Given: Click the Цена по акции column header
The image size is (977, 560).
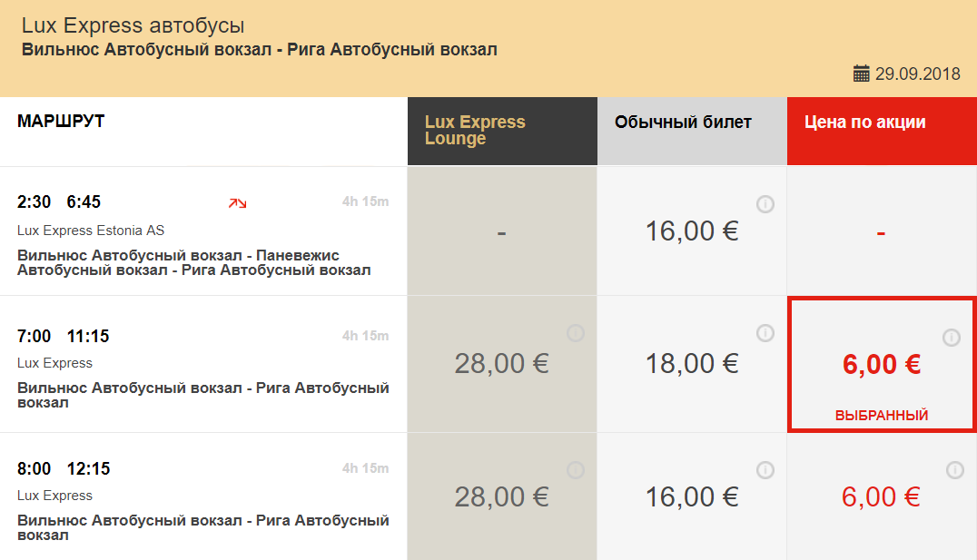Looking at the screenshot, I should 865,123.
